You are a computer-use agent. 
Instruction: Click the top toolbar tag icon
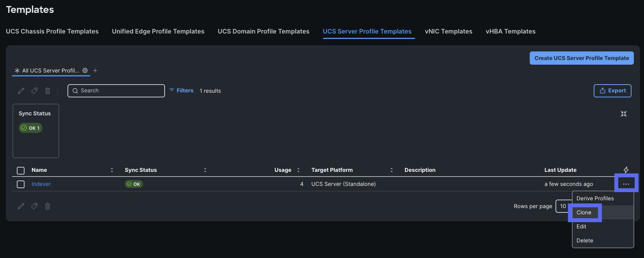coord(34,91)
